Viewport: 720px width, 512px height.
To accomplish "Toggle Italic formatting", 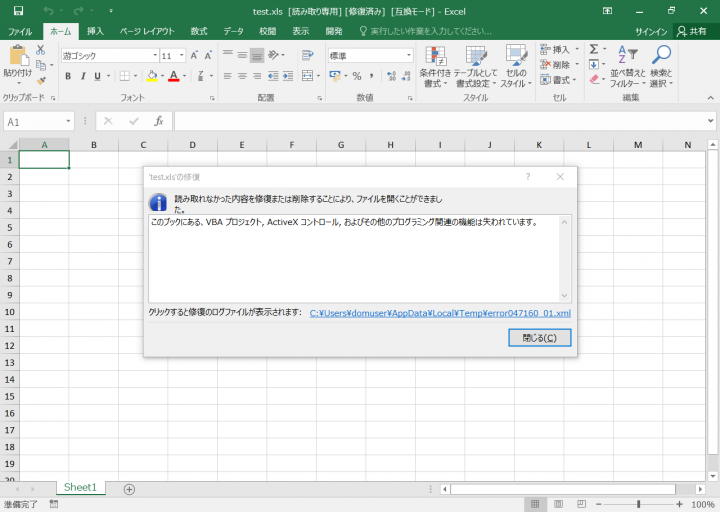I will [83, 76].
